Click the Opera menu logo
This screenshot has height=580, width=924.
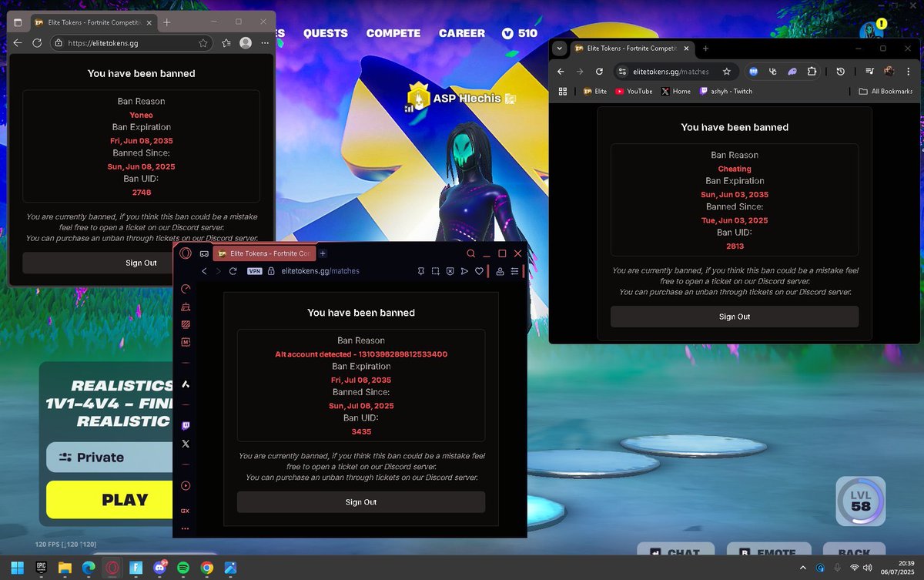[x=186, y=253]
